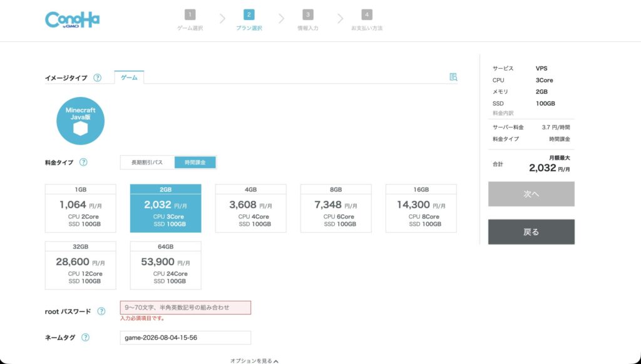The height and width of the screenshot is (364, 641).
Task: Focus the root パスワード input field
Action: point(185,308)
